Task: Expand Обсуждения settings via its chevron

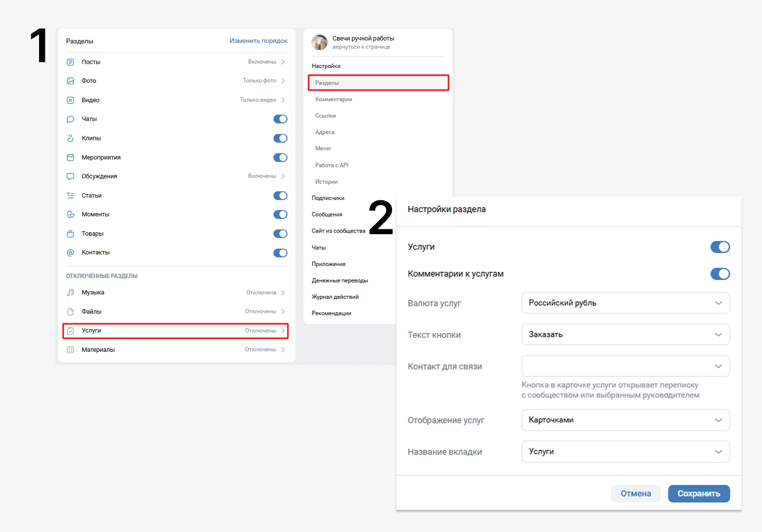Action: pyautogui.click(x=283, y=176)
